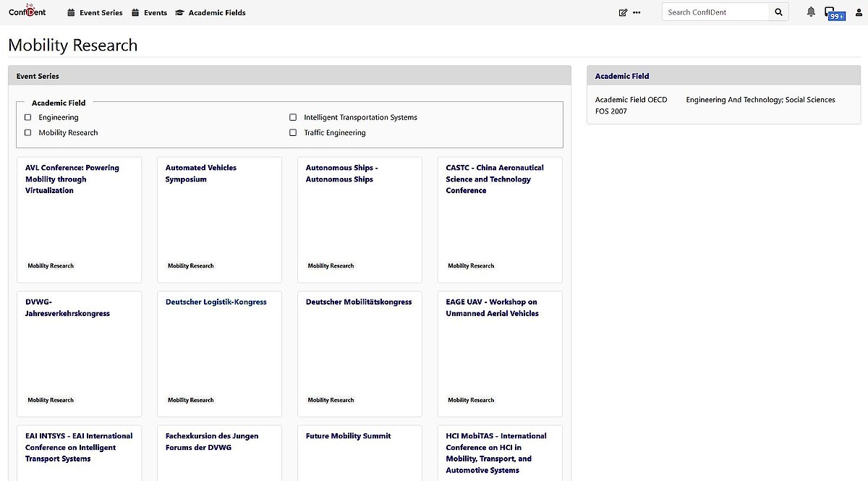Click the edit page pencil icon
The width and height of the screenshot is (868, 481).
(623, 12)
